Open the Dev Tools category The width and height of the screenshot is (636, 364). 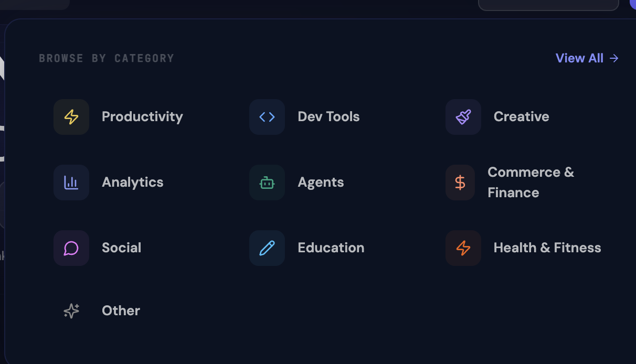tap(328, 116)
